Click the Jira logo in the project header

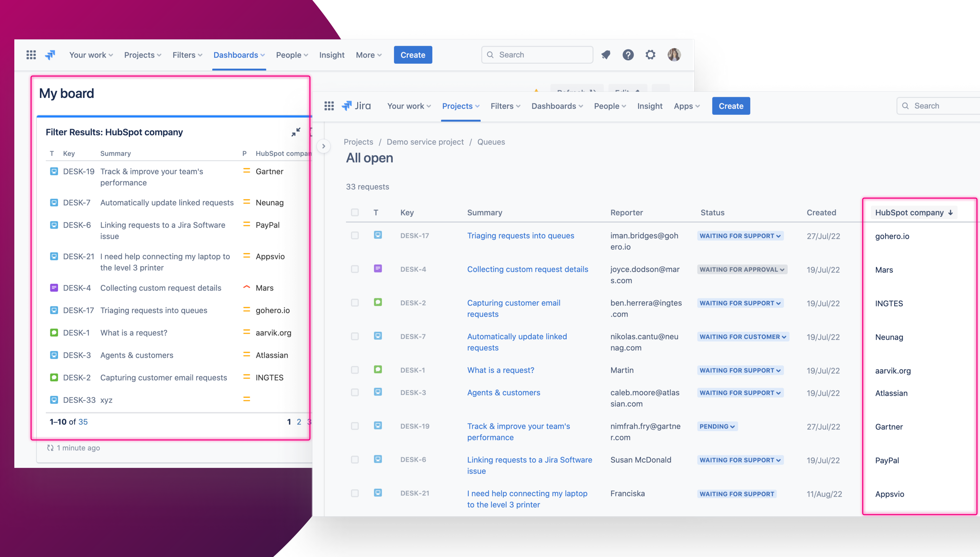[356, 106]
